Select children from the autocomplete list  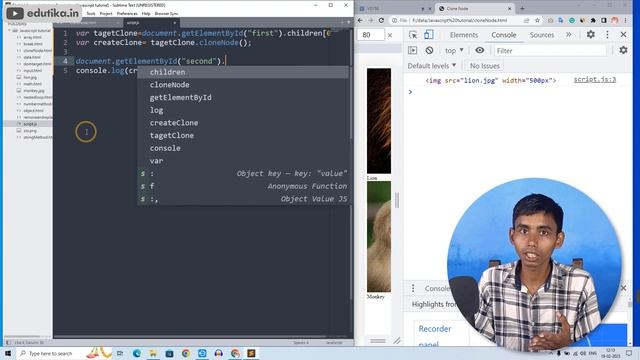pyautogui.click(x=243, y=72)
